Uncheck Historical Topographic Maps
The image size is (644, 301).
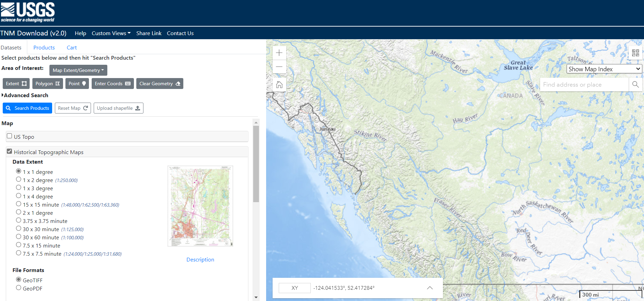10,151
